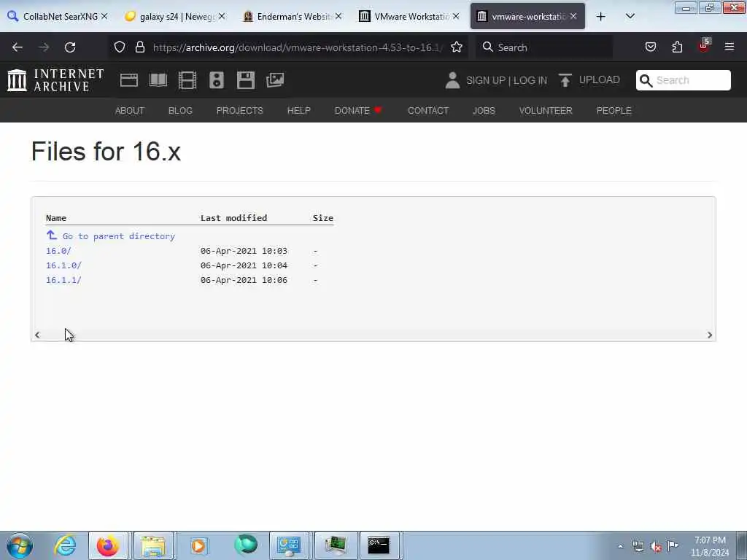Click the listing's left scroll arrow
747x560 pixels.
37,335
